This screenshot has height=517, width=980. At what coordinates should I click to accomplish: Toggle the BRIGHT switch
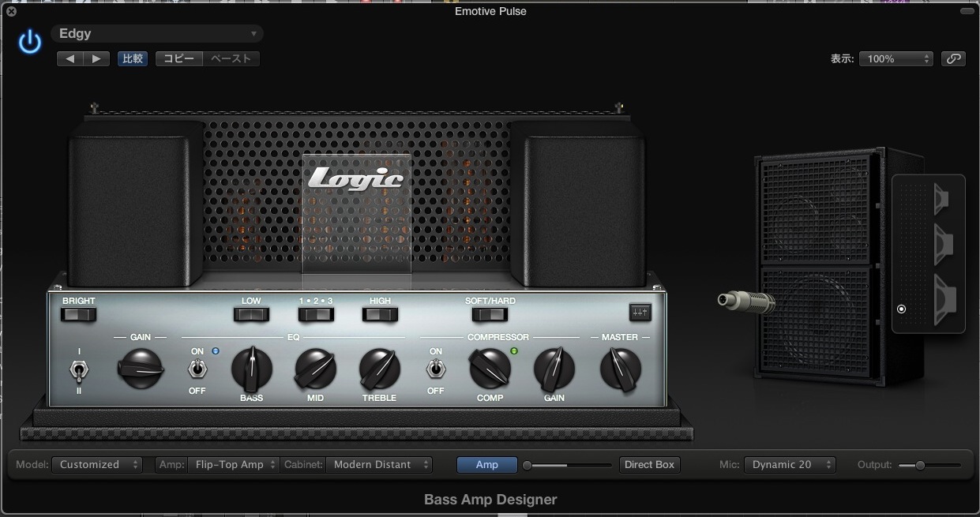click(x=78, y=314)
